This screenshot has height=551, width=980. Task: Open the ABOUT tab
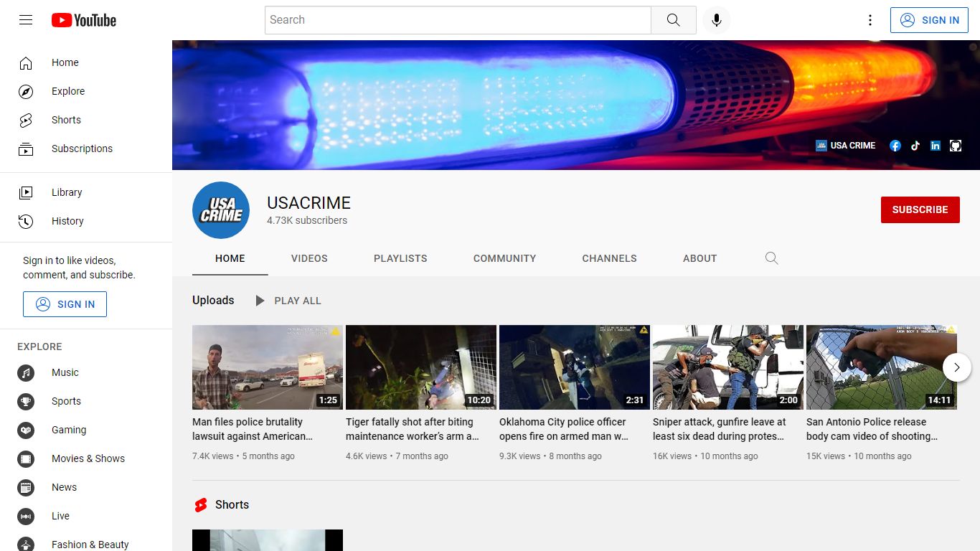pos(699,258)
